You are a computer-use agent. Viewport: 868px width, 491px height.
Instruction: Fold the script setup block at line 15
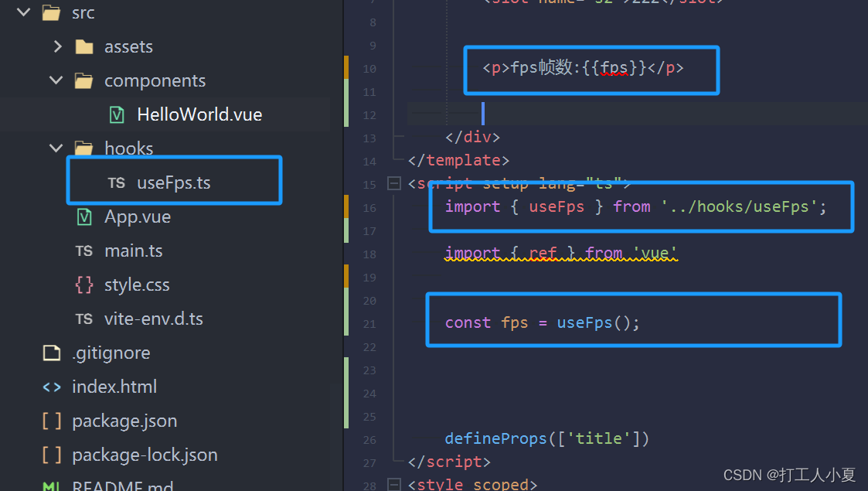[x=393, y=184]
